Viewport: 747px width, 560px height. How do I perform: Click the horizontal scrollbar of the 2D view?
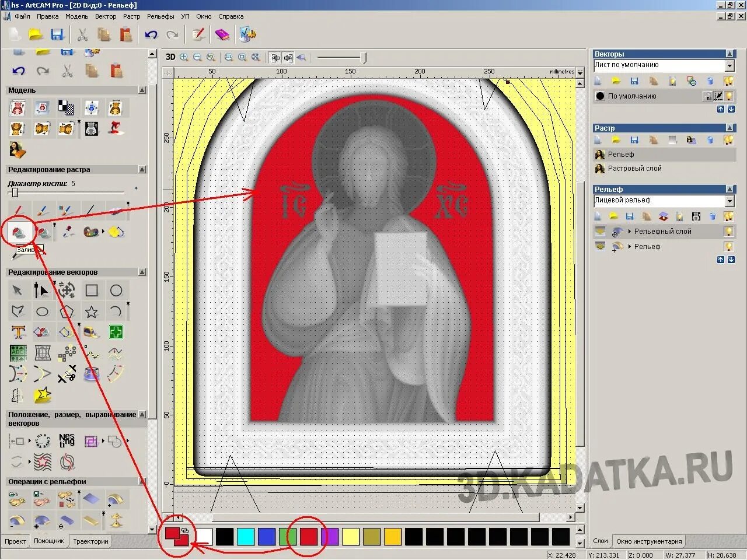tap(375, 517)
